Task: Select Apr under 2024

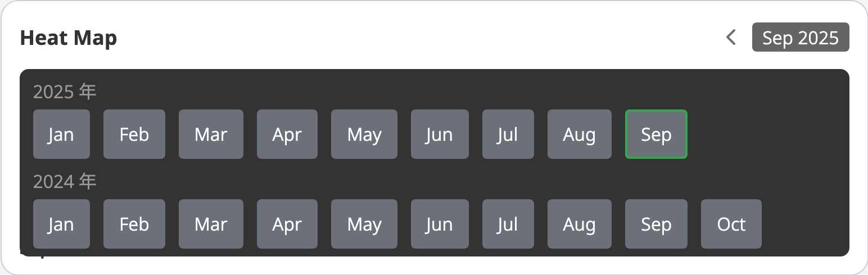Action: coord(287,224)
